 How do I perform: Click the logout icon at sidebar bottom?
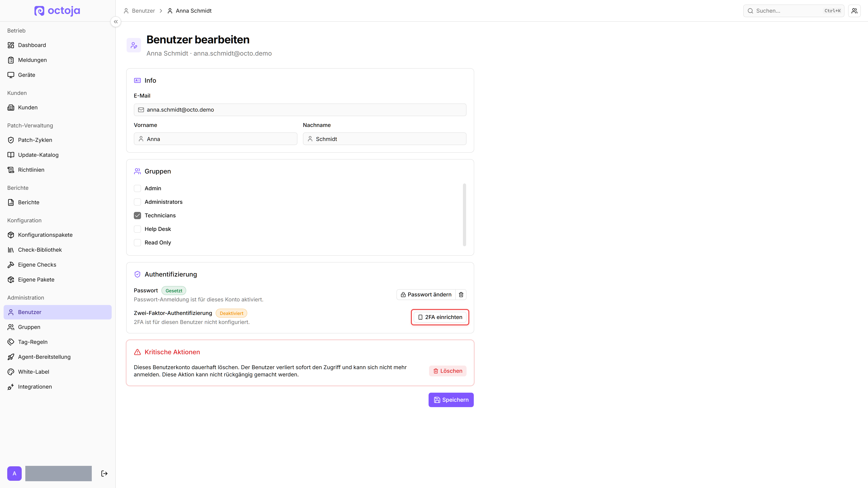[x=104, y=474]
